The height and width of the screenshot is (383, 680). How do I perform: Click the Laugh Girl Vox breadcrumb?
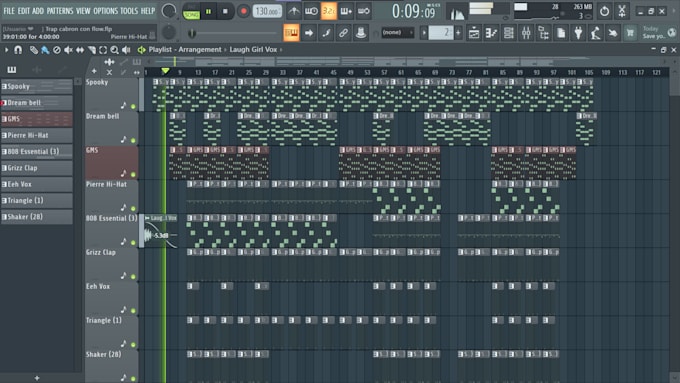click(x=253, y=50)
